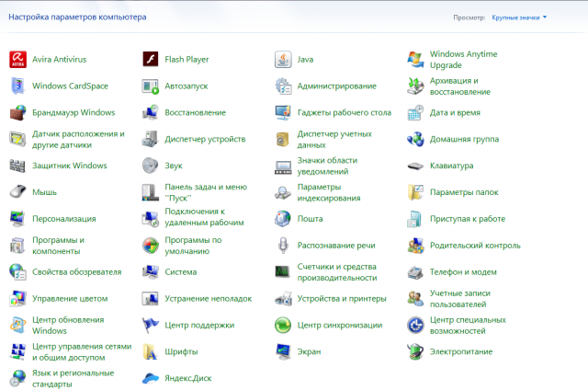The image size is (588, 390).
Task: Open the Диспетчер устройств link
Action: click(x=204, y=139)
